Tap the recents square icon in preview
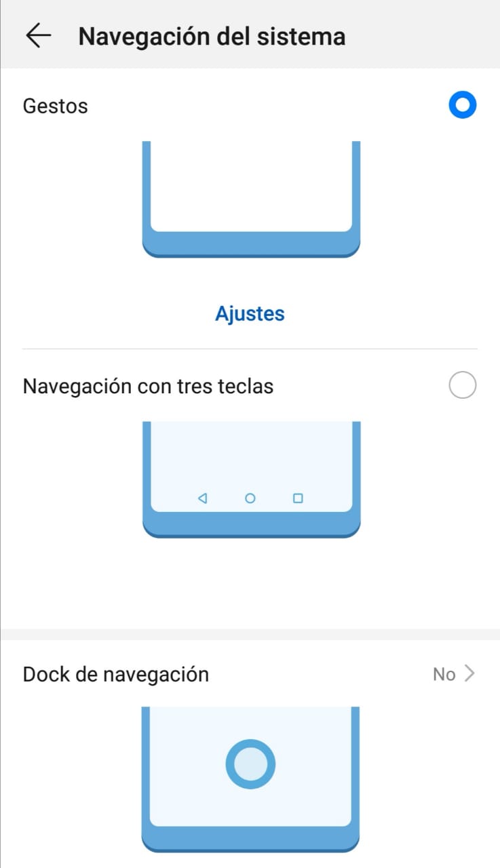This screenshot has height=868, width=500. click(x=297, y=498)
